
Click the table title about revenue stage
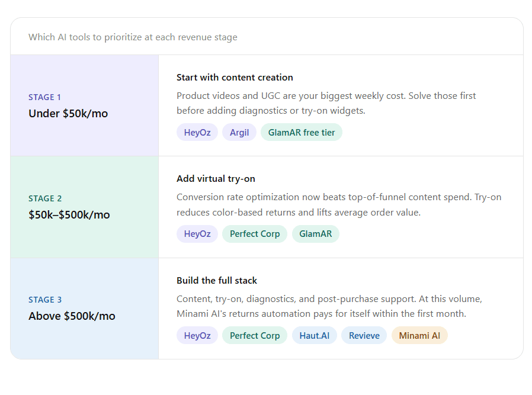point(133,37)
